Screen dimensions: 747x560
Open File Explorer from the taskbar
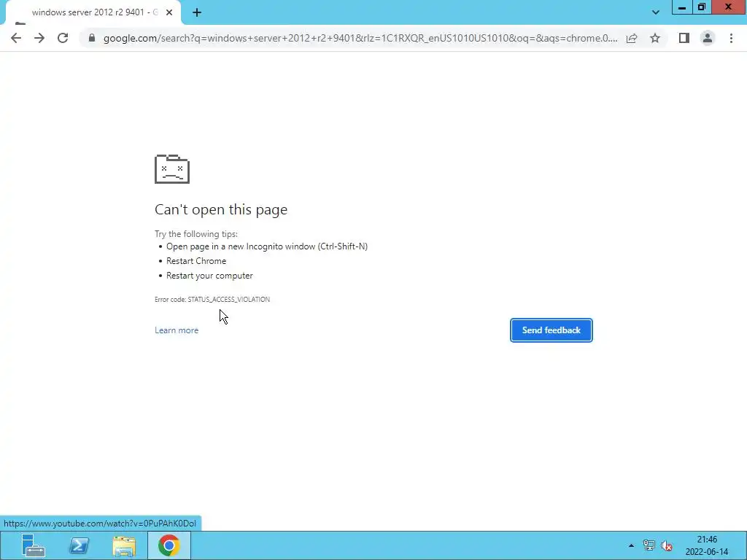124,545
